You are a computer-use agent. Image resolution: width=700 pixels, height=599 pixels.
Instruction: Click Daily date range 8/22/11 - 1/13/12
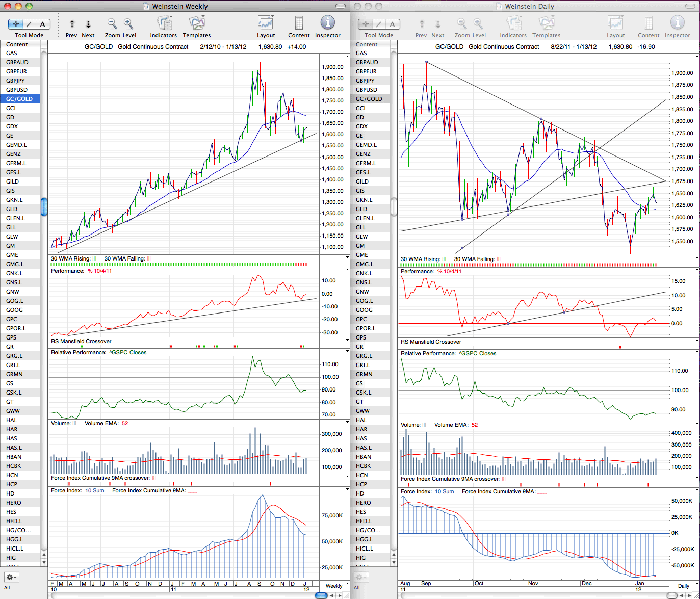pyautogui.click(x=574, y=46)
